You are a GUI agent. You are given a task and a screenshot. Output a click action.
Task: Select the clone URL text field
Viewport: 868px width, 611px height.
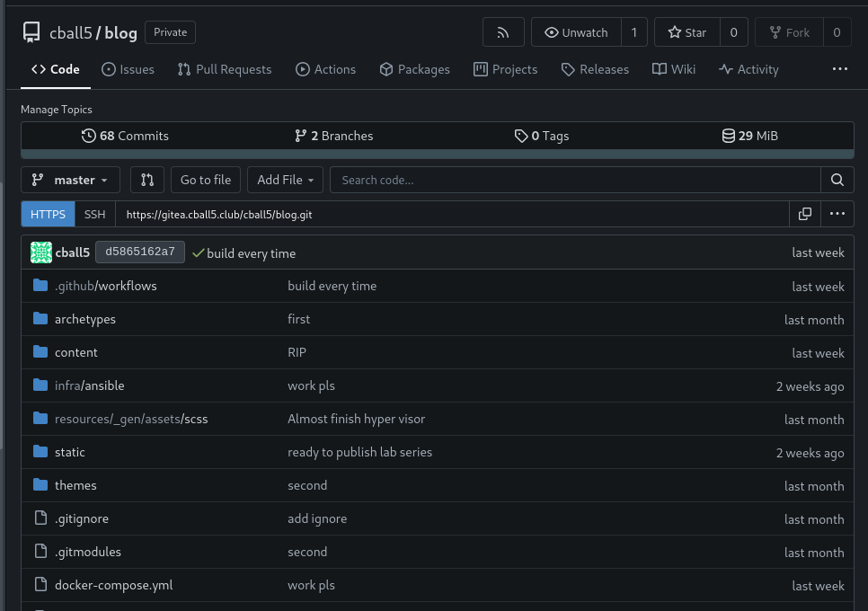point(452,214)
